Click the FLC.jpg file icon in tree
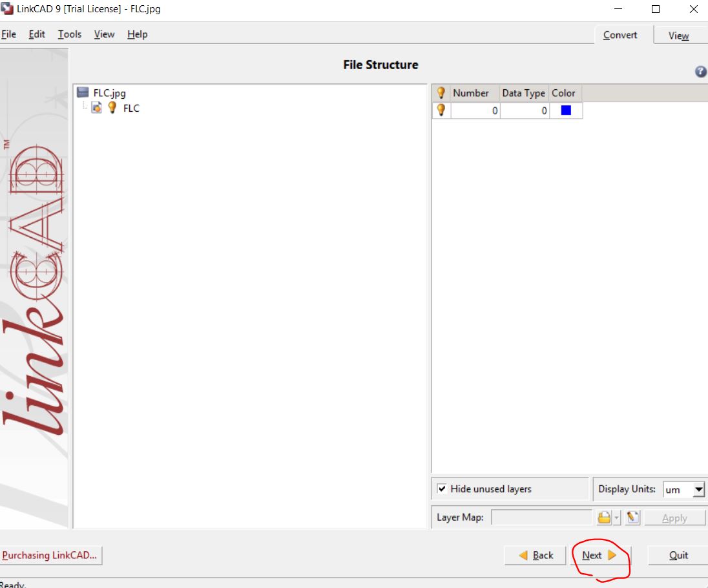Viewport: 708px width, 588px height. click(83, 93)
